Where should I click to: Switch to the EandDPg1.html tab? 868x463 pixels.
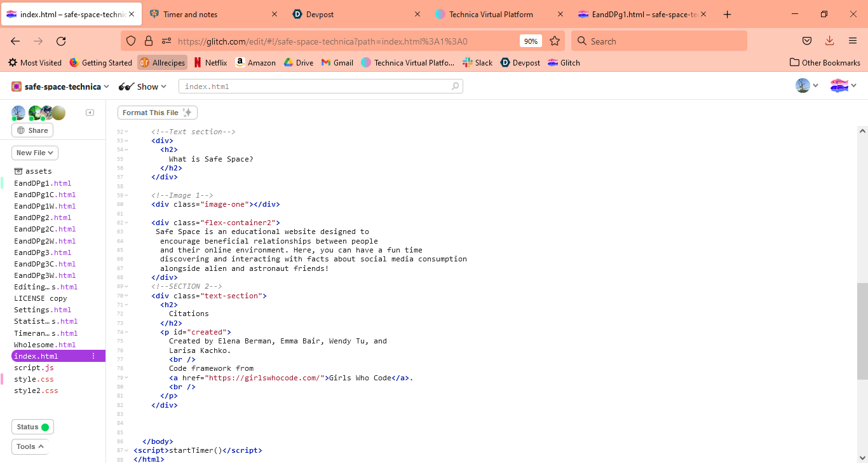pos(644,14)
